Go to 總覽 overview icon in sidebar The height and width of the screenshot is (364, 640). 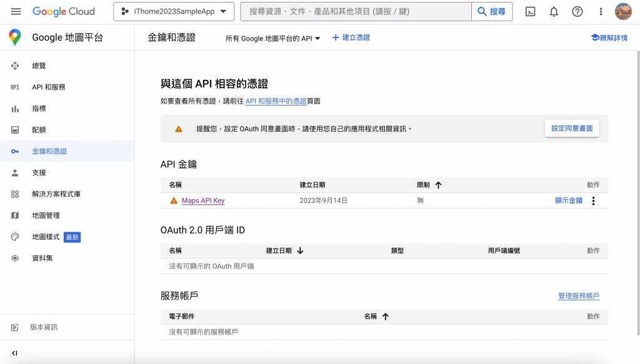click(15, 66)
